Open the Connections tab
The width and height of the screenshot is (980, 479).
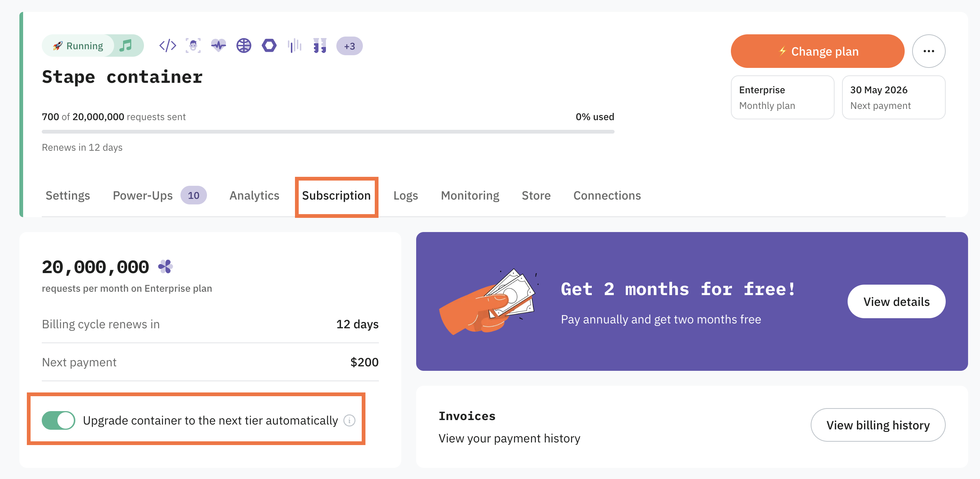tap(607, 195)
